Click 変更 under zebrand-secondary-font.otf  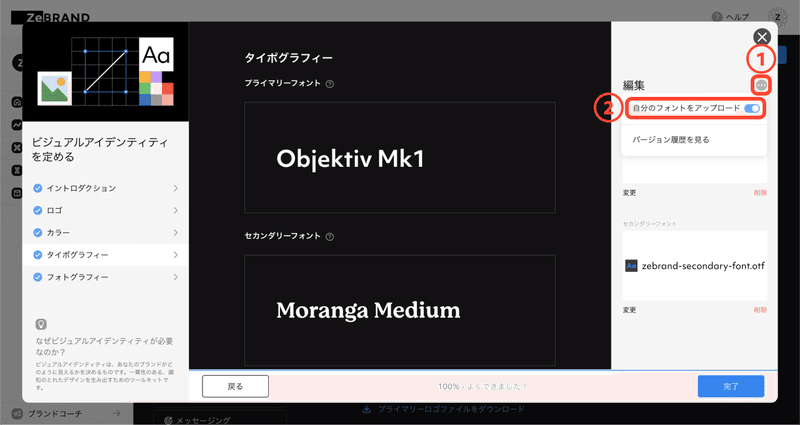coord(629,310)
